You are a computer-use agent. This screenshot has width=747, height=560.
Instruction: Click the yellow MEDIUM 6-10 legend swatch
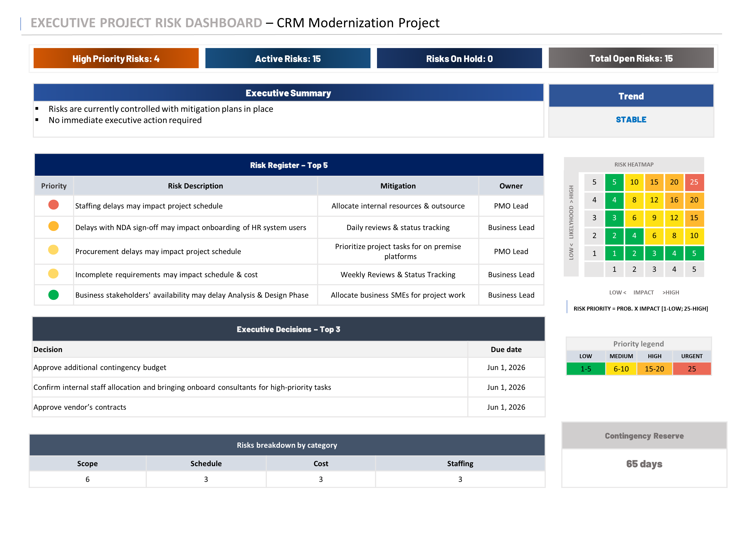tap(621, 369)
